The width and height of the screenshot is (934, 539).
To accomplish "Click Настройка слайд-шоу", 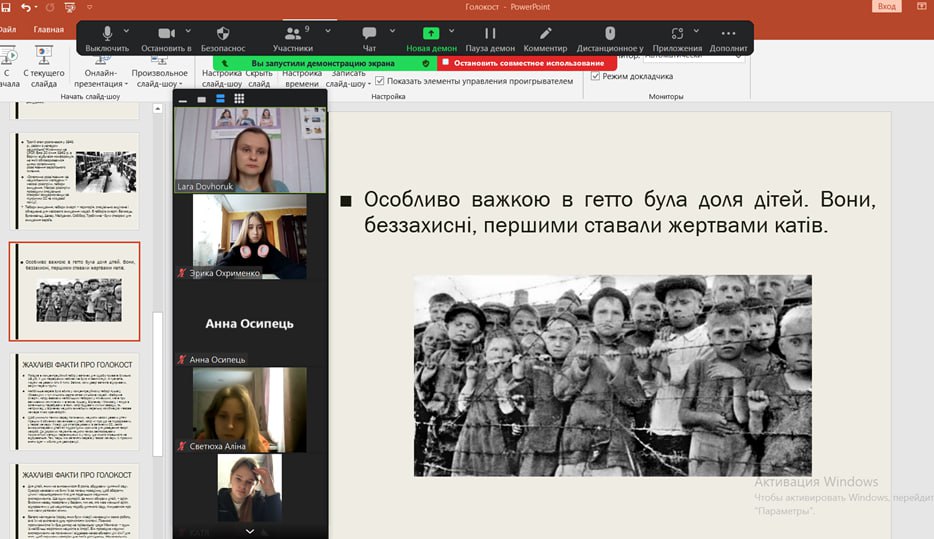I will point(222,78).
